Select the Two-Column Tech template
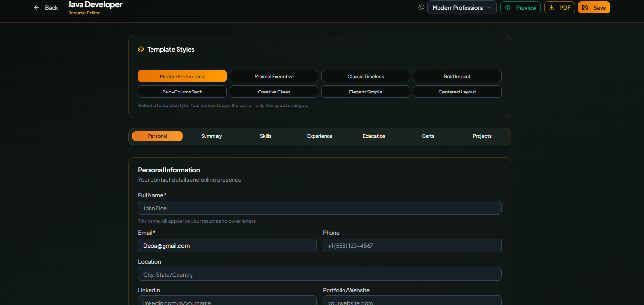 (x=182, y=92)
